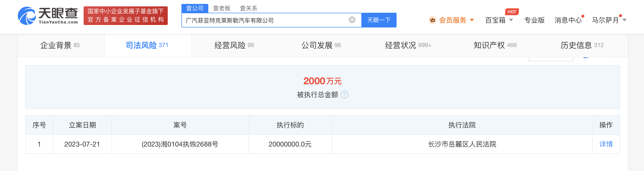Click case number (2023)湘0104执恢2688号
Image resolution: width=644 pixels, height=171 pixels.
180,144
